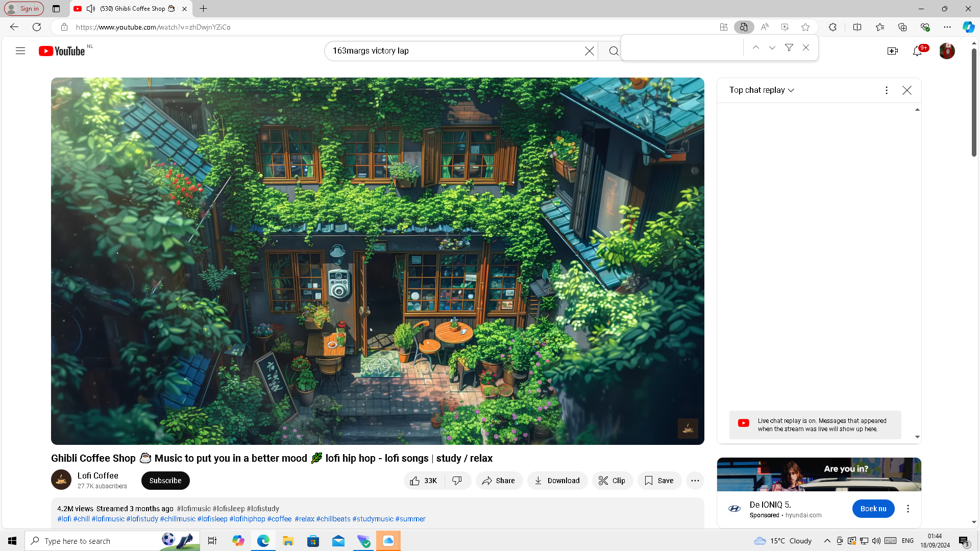Click the page vertical scrollbar thumb

974,102
